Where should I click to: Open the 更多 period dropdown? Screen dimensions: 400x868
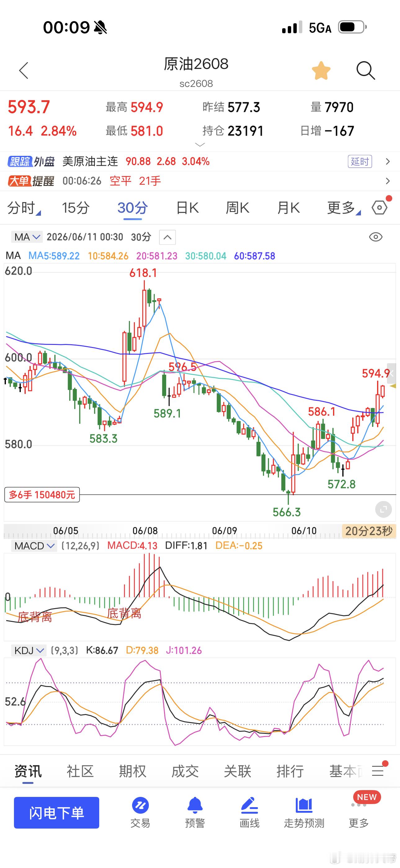[x=344, y=208]
